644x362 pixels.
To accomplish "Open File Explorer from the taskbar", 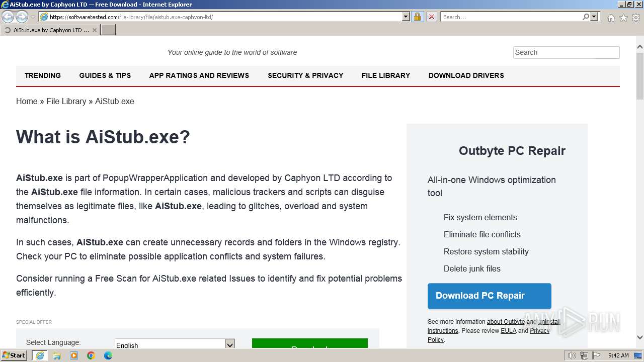I will pyautogui.click(x=57, y=355).
